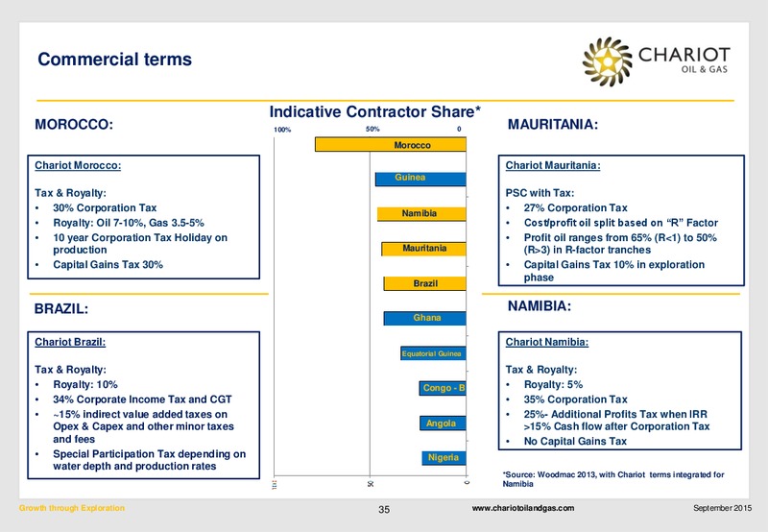Click the Angola bar in chart
Screen dimensions: 768x532
pyautogui.click(x=443, y=423)
